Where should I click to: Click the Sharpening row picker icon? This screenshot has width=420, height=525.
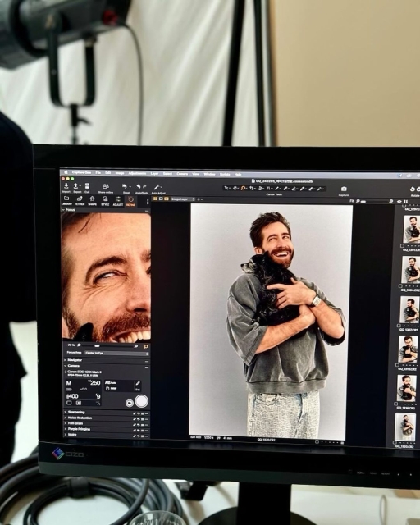pos(135,413)
